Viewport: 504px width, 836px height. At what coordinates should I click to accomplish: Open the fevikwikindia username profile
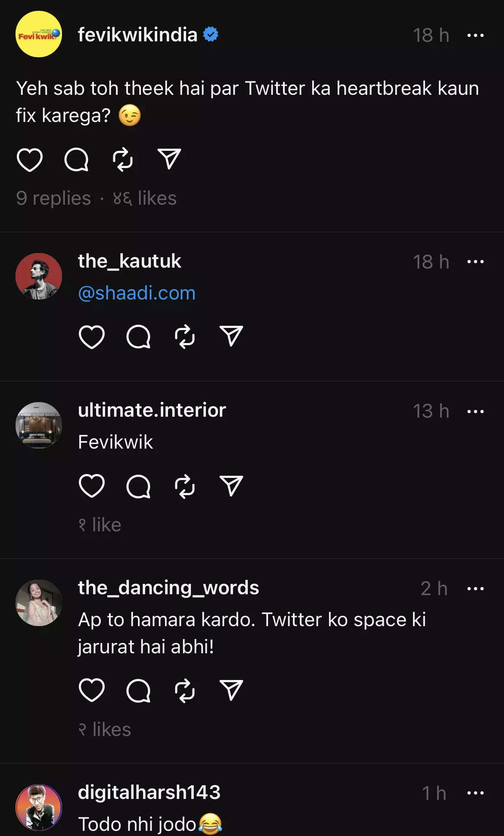[x=137, y=34]
